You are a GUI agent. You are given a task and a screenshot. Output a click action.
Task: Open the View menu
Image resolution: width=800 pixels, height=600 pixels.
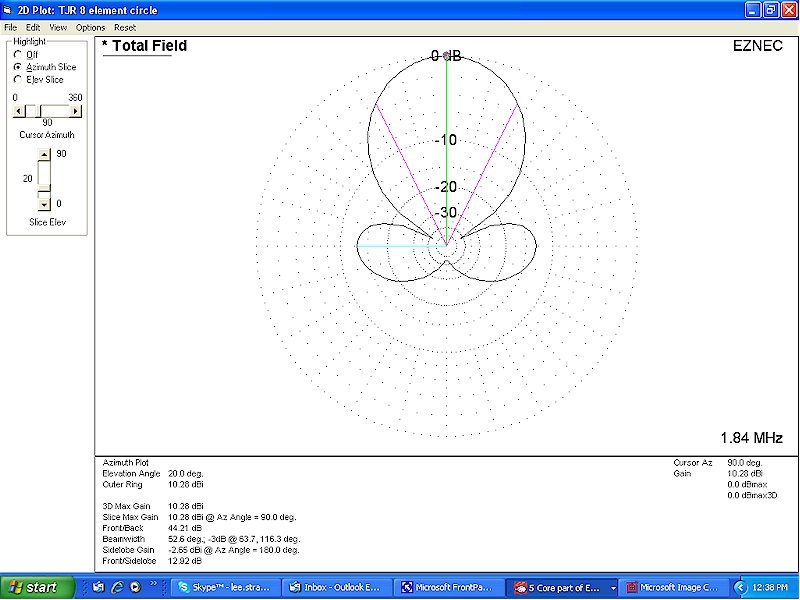pos(58,27)
